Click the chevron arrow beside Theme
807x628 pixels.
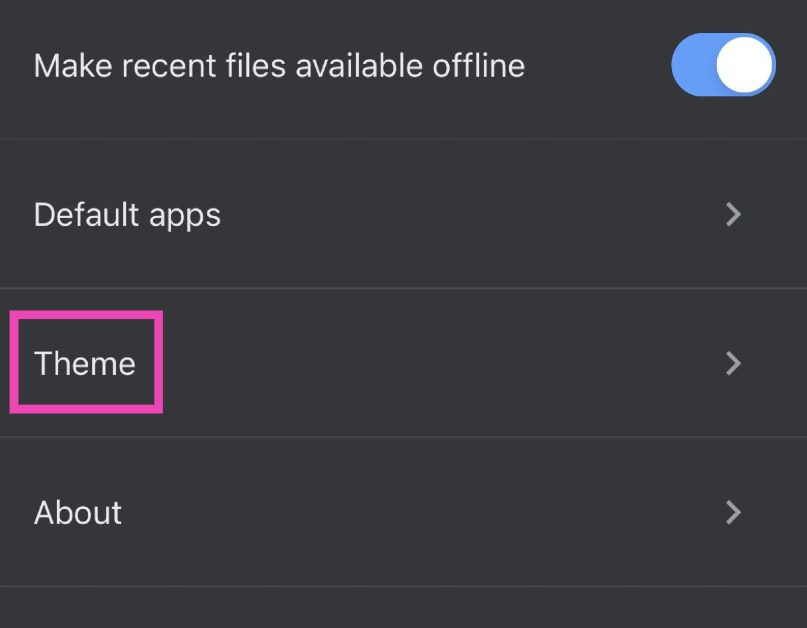click(x=733, y=363)
